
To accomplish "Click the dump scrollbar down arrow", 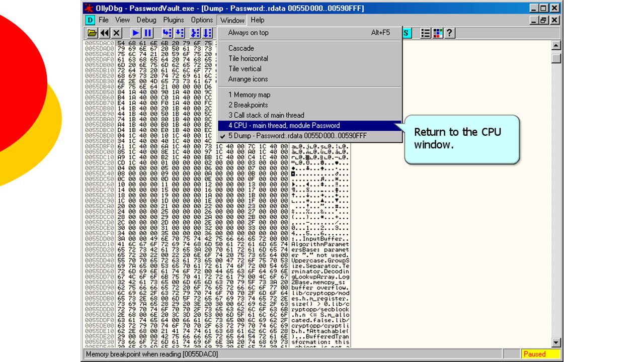I will [x=556, y=343].
